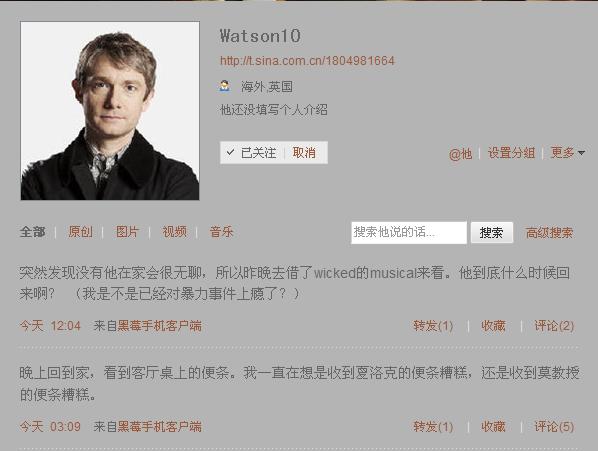Image resolution: width=598 pixels, height=451 pixels.
Task: Click the checkmark icon in 已关注 button
Action: pyautogui.click(x=230, y=152)
